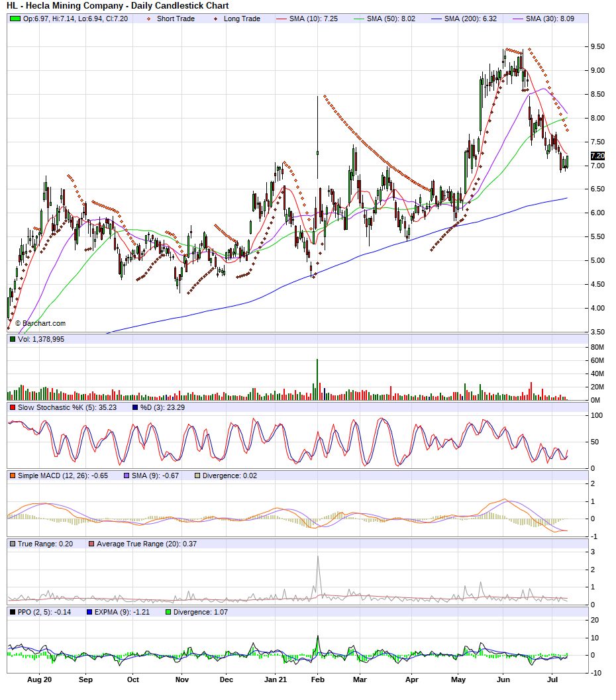
Task: Click the 3.50 price axis label
Action: point(597,332)
